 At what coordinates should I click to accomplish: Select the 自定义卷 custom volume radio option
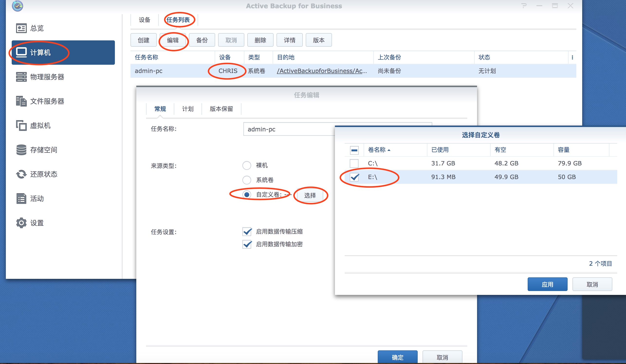247,195
